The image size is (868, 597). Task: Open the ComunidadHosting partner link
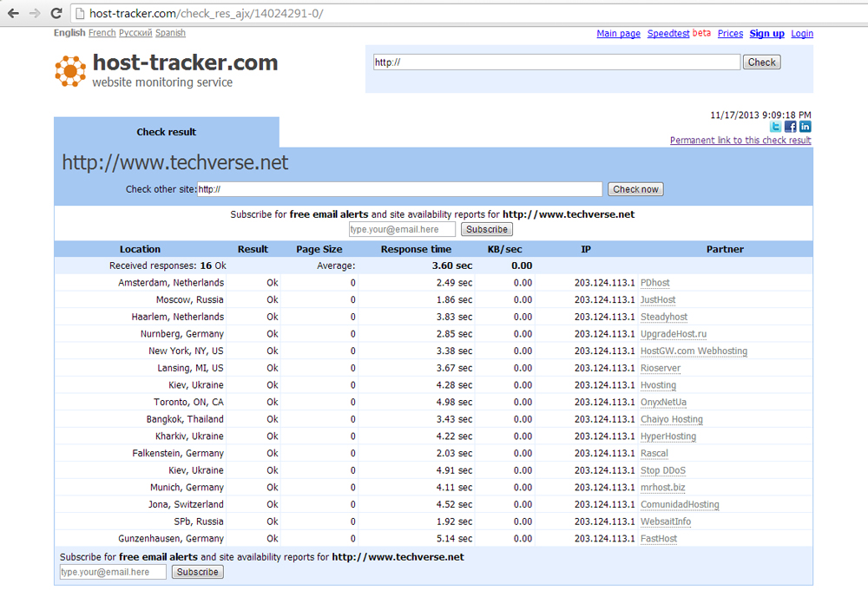(x=680, y=505)
